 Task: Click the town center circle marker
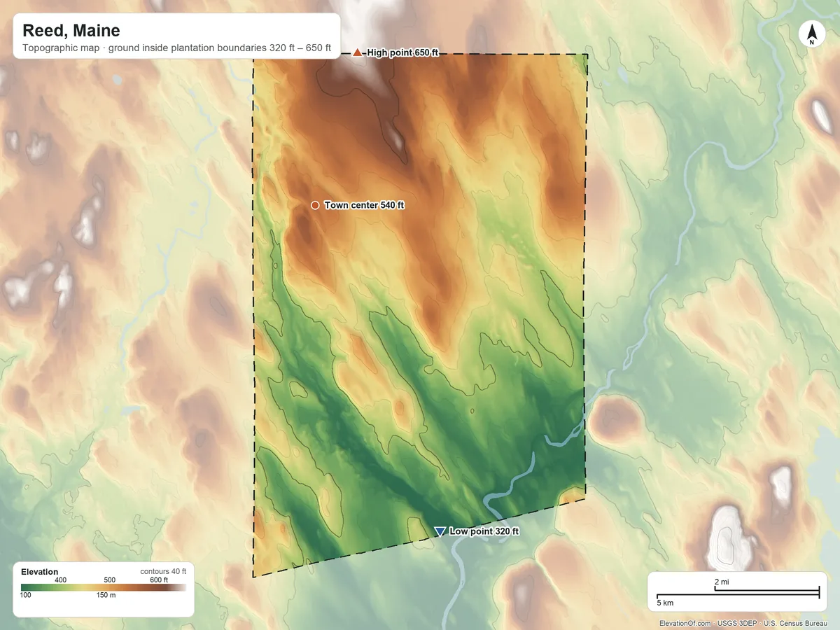pos(315,205)
